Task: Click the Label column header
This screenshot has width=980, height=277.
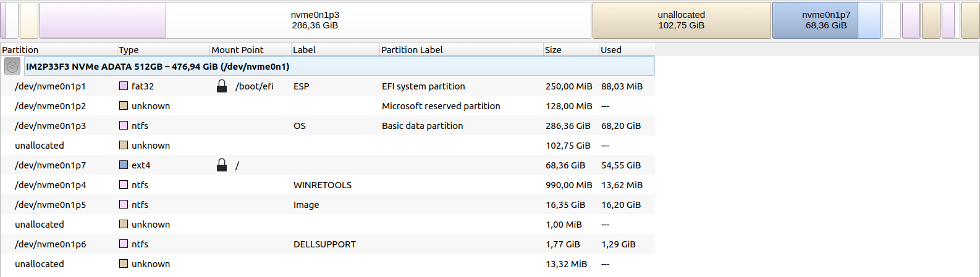Action: pos(336,50)
